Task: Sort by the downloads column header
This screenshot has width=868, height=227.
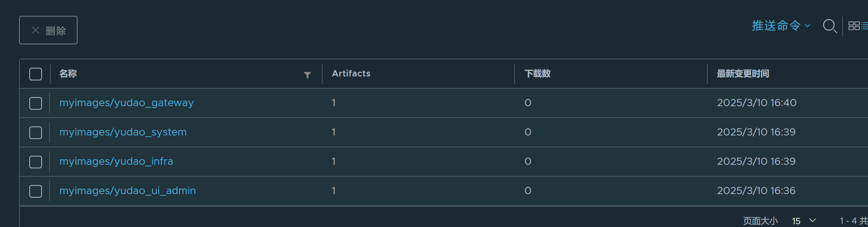Action: pyautogui.click(x=537, y=74)
